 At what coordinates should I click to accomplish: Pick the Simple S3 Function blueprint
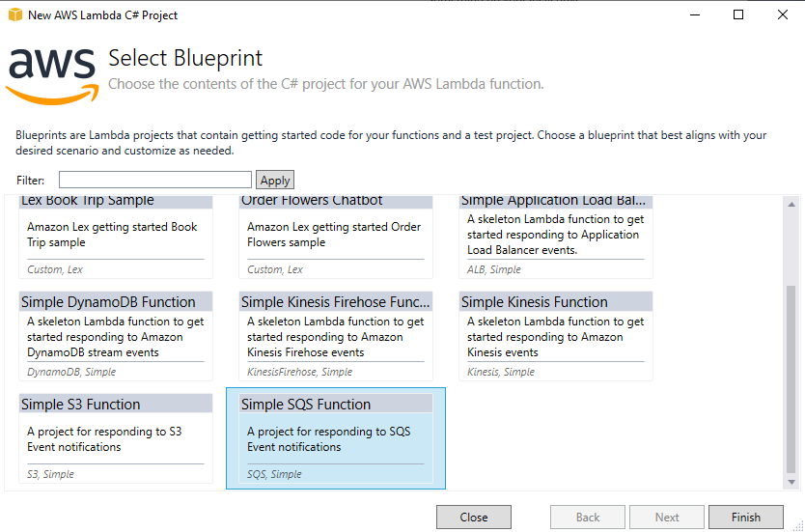(x=116, y=438)
